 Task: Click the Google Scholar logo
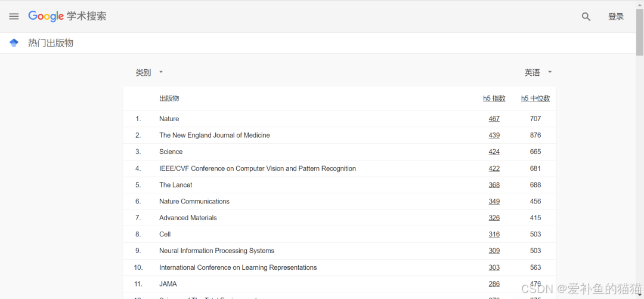coord(67,16)
